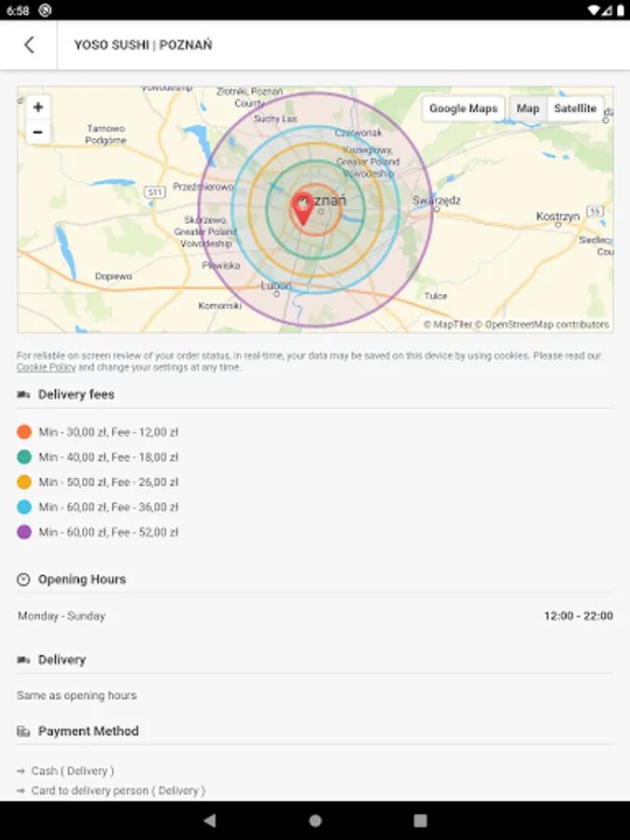630x840 pixels.
Task: Open Google Maps button on map
Action: [x=463, y=108]
